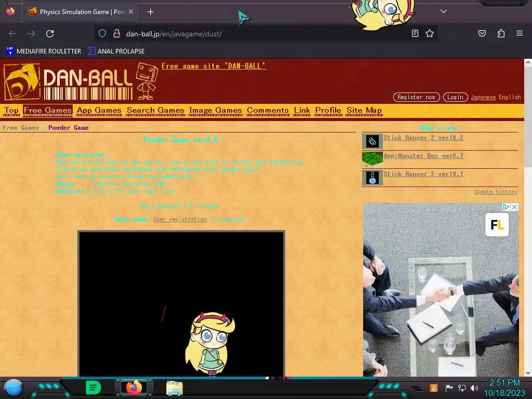This screenshot has width=532, height=399.
Task: Open the Action Center flag icon
Action: (449, 388)
